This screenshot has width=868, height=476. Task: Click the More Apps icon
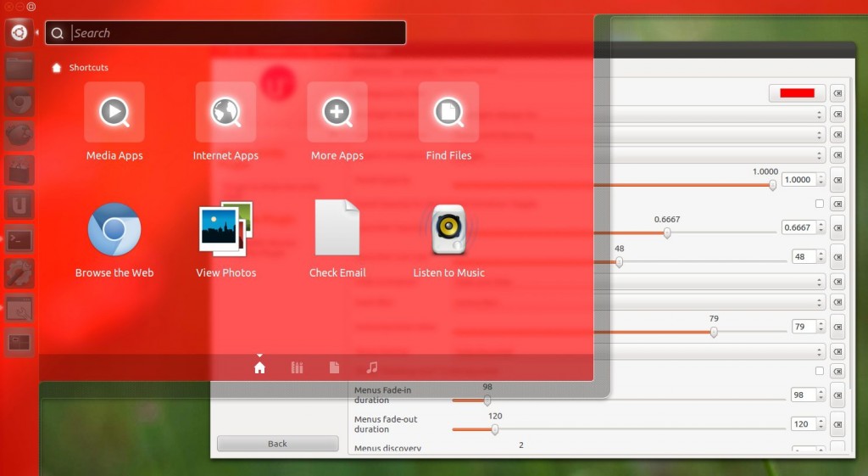pos(337,112)
